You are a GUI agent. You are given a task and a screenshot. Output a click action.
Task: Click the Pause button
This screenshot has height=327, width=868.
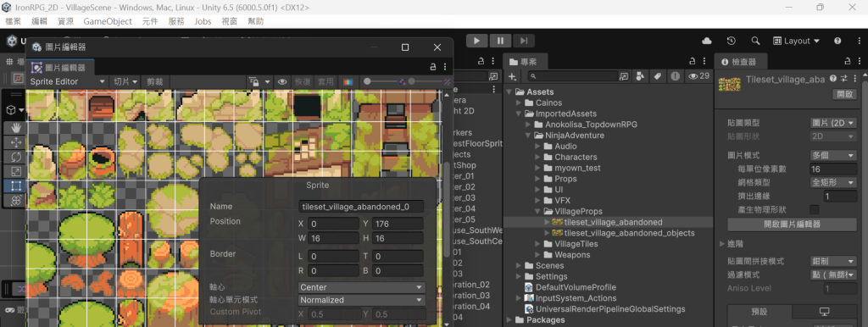pyautogui.click(x=500, y=41)
